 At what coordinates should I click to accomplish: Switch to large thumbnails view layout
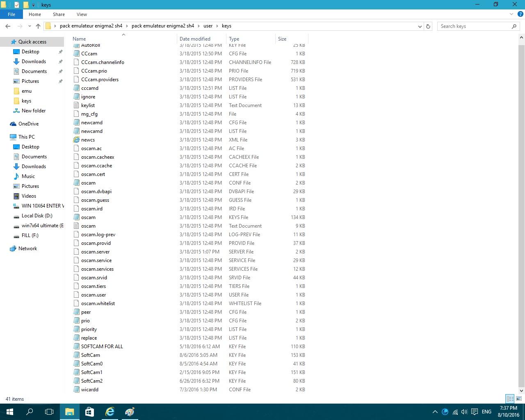click(519, 399)
